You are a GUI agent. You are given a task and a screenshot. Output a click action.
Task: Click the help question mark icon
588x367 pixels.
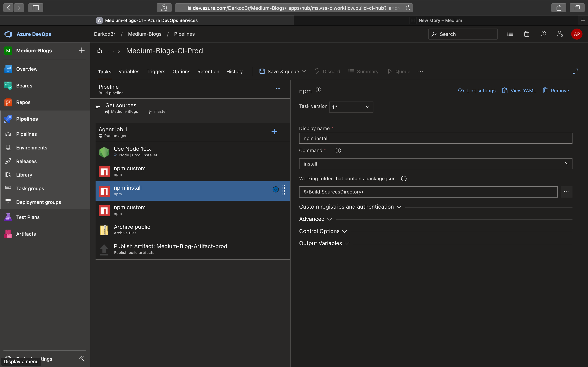pyautogui.click(x=543, y=34)
